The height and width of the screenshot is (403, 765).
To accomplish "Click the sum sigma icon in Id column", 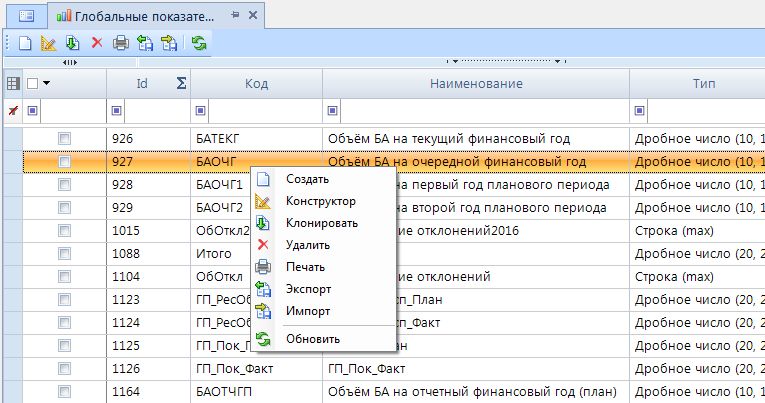I will pyautogui.click(x=181, y=84).
